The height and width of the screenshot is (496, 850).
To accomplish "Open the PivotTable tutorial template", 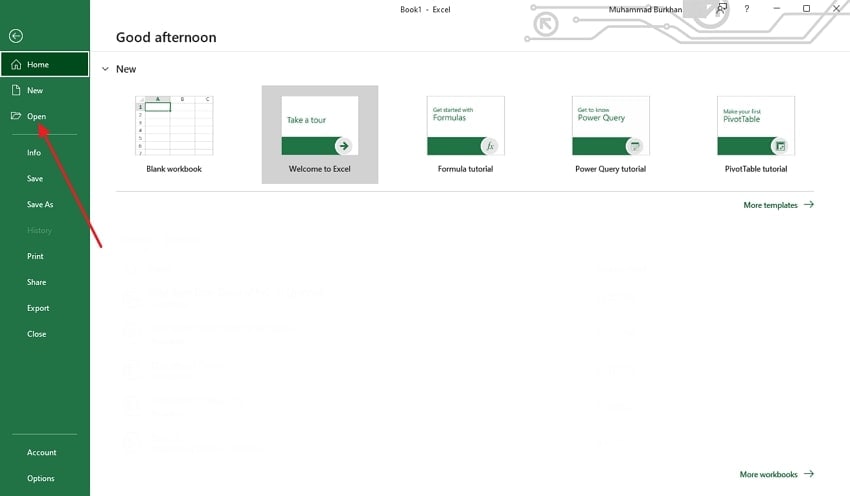I will pyautogui.click(x=756, y=126).
